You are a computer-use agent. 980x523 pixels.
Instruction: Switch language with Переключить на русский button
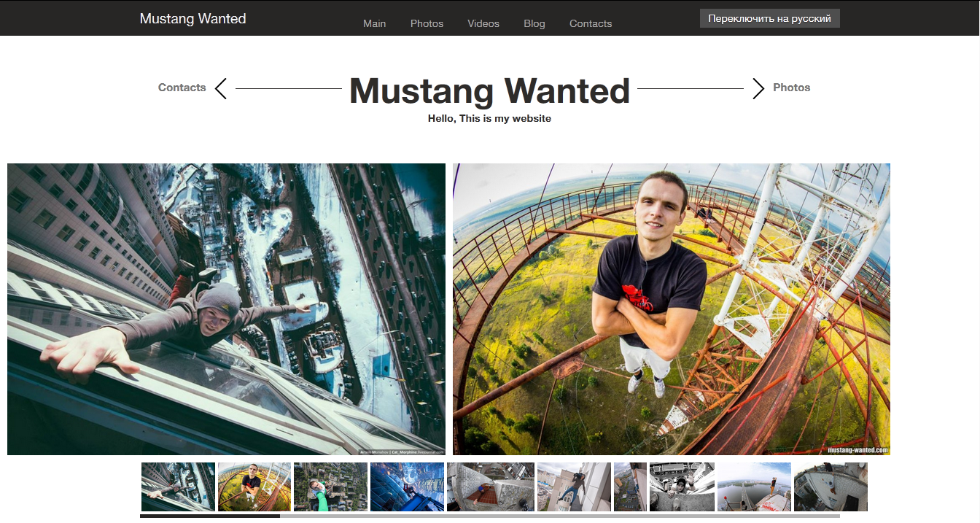770,18
